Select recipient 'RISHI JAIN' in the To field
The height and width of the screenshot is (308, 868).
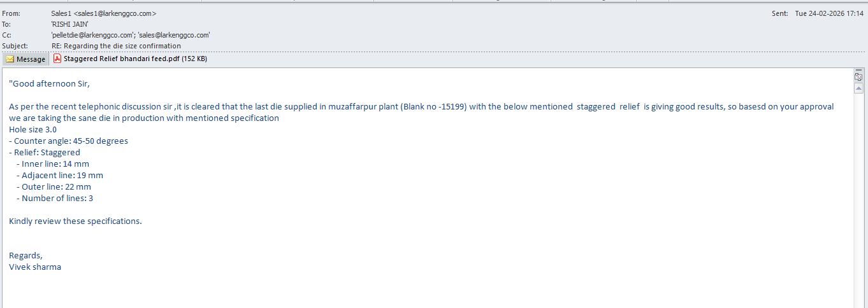coord(69,24)
